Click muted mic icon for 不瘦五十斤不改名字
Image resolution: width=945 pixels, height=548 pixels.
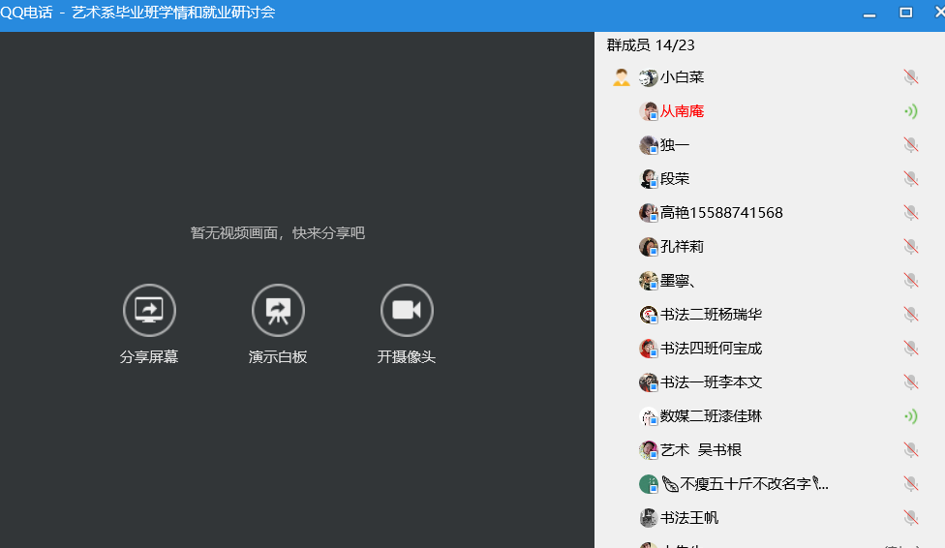pos(911,483)
